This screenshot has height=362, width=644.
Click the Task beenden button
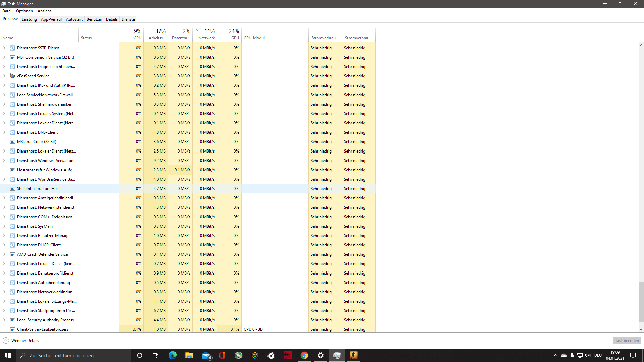tap(627, 340)
